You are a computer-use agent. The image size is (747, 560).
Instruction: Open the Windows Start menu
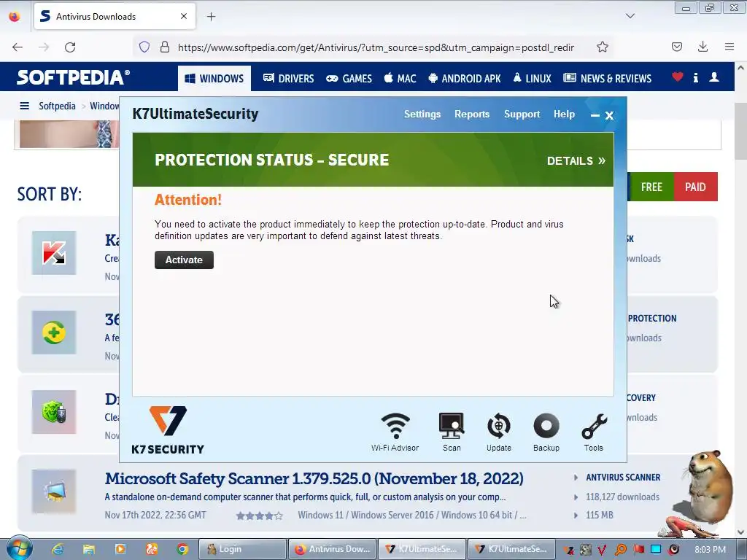point(20,548)
